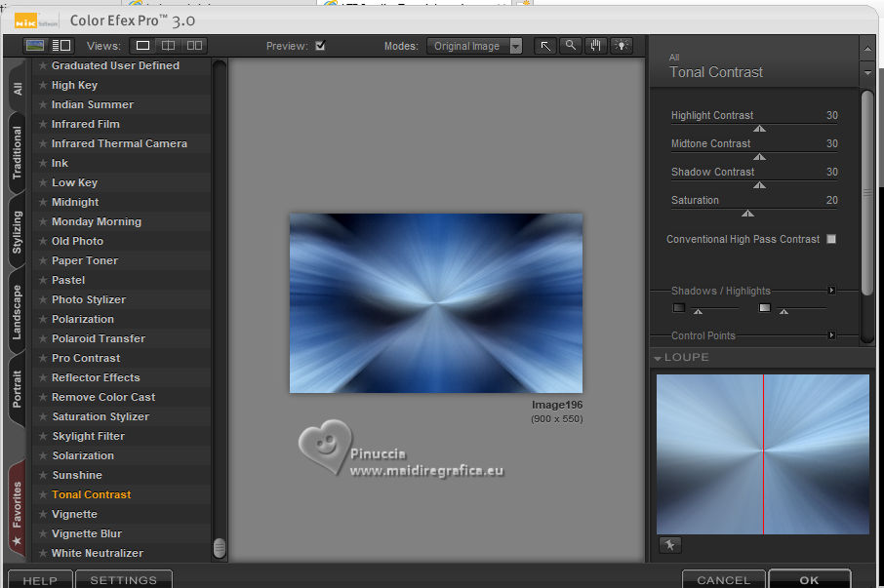Screen dimensions: 884x588
Task: Click the loupe preview image
Action: (763, 454)
